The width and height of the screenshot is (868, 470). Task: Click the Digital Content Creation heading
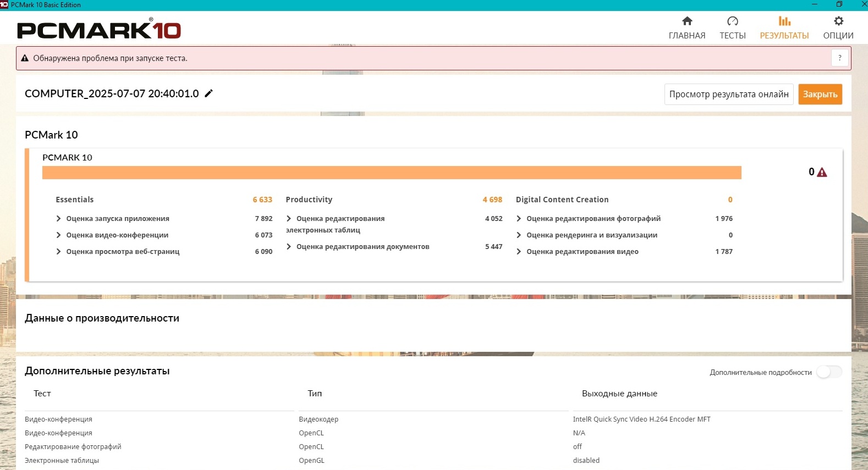pos(562,200)
